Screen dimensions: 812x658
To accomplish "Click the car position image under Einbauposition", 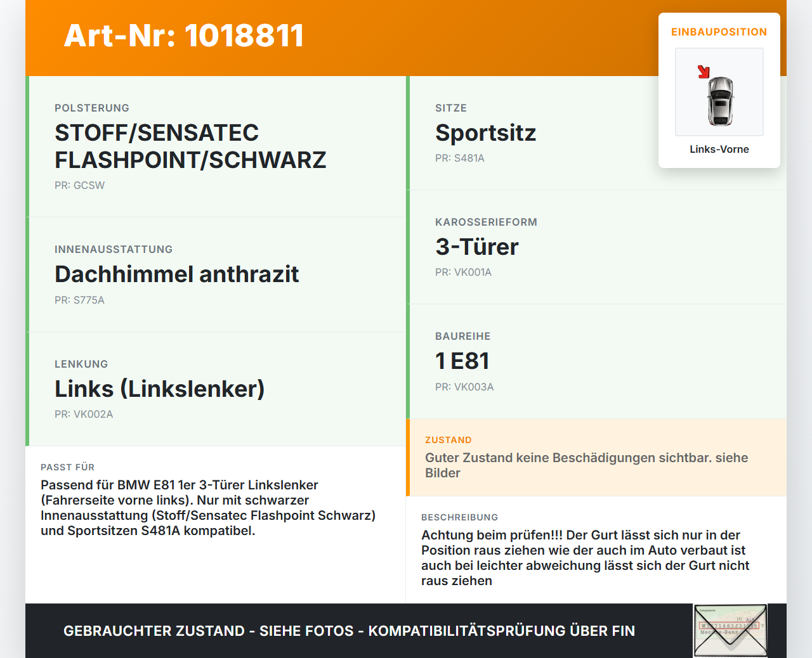I will pyautogui.click(x=719, y=92).
